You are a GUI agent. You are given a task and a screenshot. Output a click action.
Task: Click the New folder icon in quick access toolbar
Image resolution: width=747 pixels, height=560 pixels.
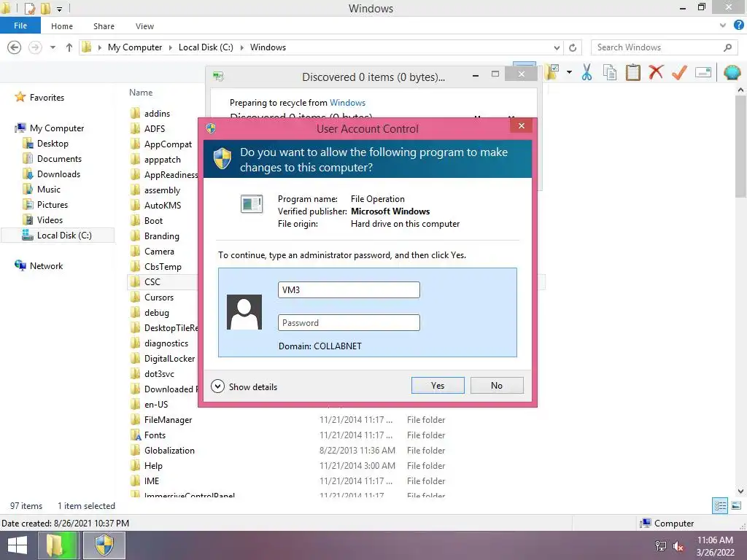(45, 8)
